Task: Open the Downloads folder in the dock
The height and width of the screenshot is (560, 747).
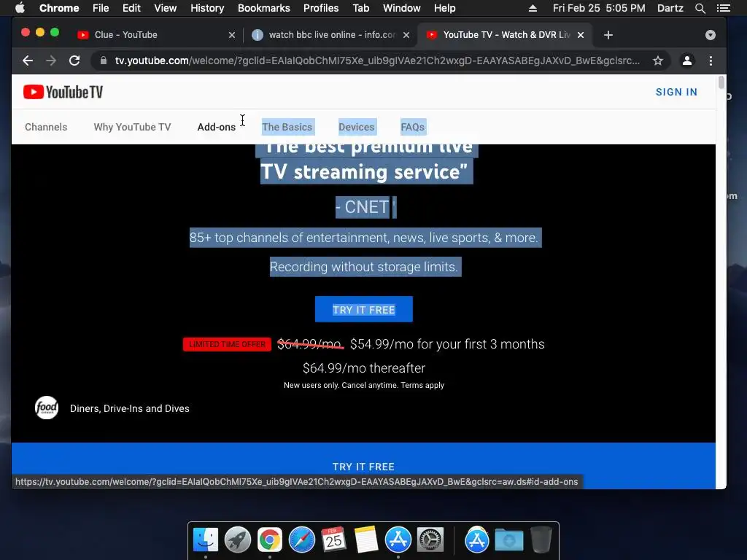Action: 508,540
